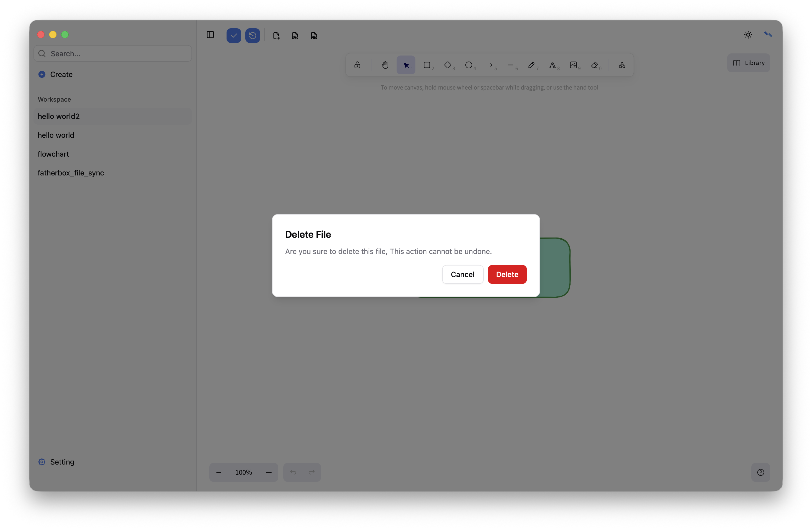Cancel the Delete File dialog
This screenshot has width=812, height=530.
click(x=462, y=274)
